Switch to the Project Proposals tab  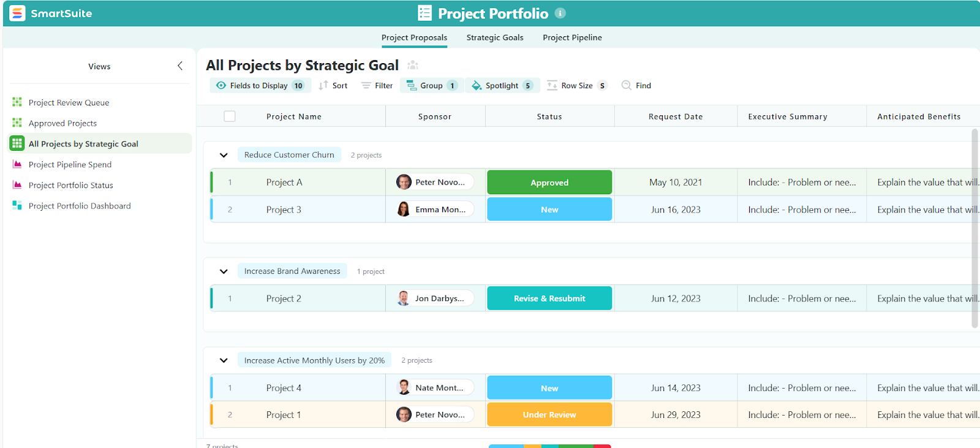(x=414, y=37)
